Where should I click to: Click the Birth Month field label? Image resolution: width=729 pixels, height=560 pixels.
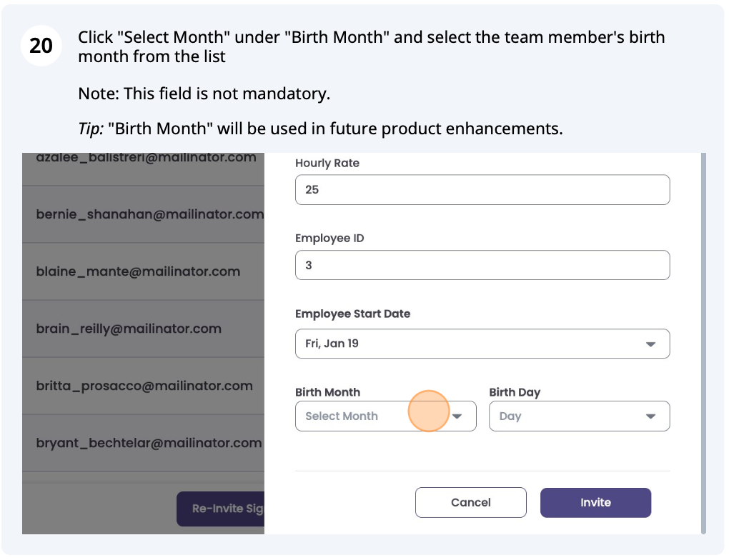327,392
